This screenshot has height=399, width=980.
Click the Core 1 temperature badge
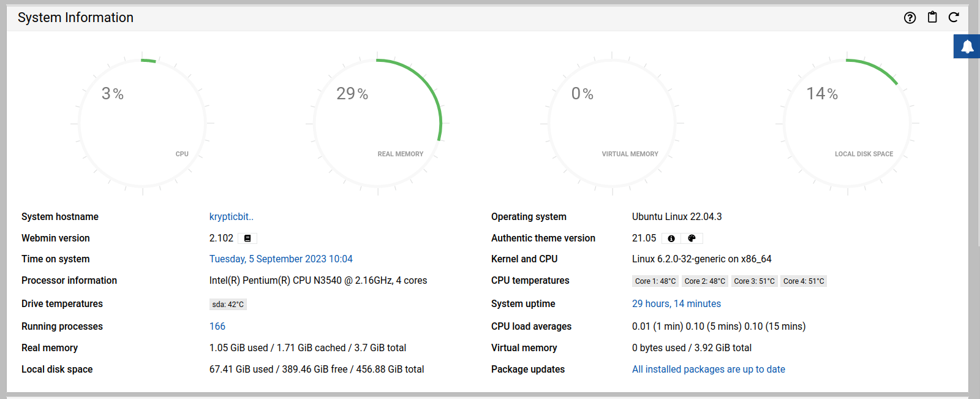tap(655, 281)
